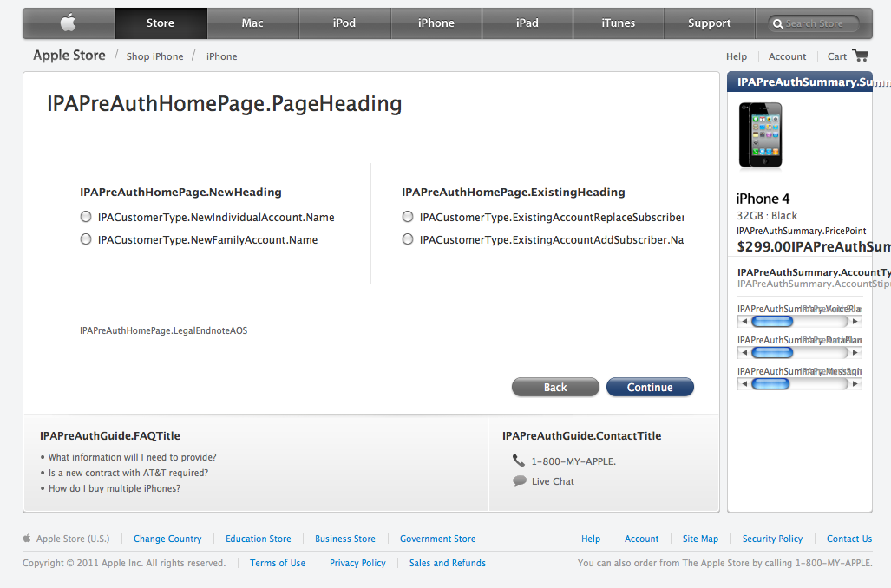The width and height of the screenshot is (891, 588).
Task: Click the phone icon beside 1-800-MY-APPLE
Action: pyautogui.click(x=518, y=461)
